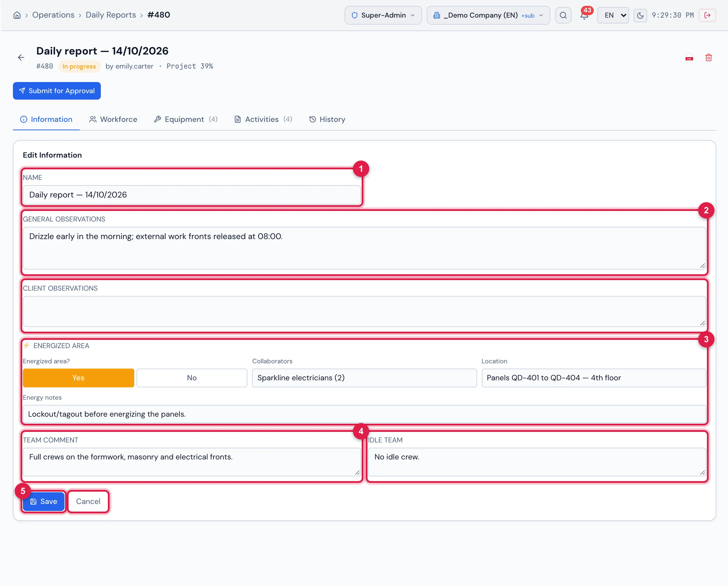
Task: Click the Energy notes field
Action: [364, 414]
